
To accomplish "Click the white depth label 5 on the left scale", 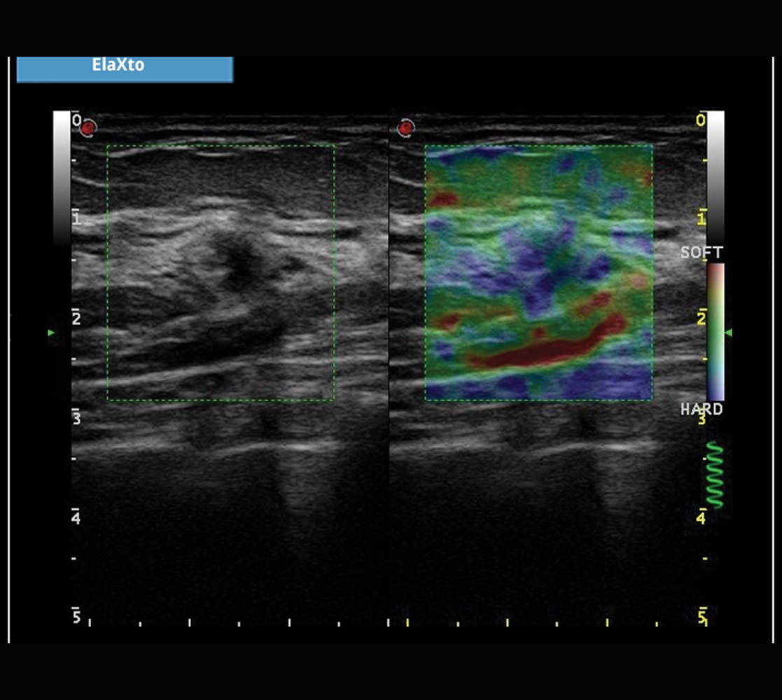I will coord(76,617).
